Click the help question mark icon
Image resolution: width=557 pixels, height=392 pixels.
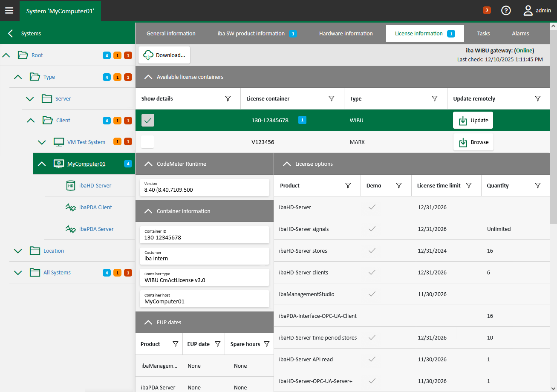[506, 11]
